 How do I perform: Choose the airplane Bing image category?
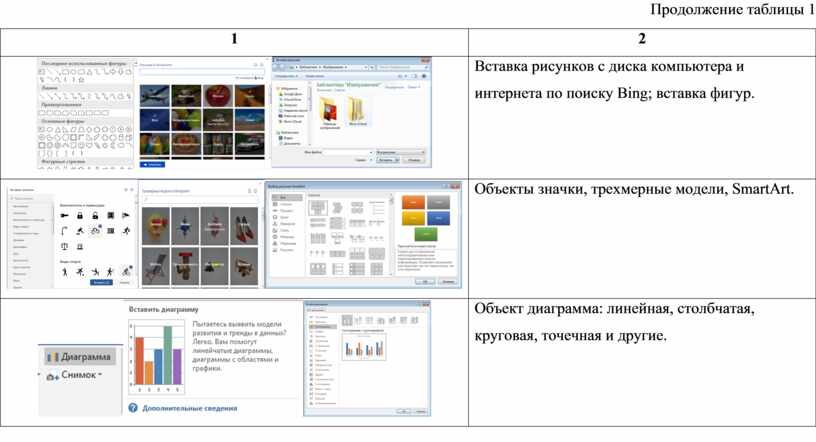click(x=155, y=96)
